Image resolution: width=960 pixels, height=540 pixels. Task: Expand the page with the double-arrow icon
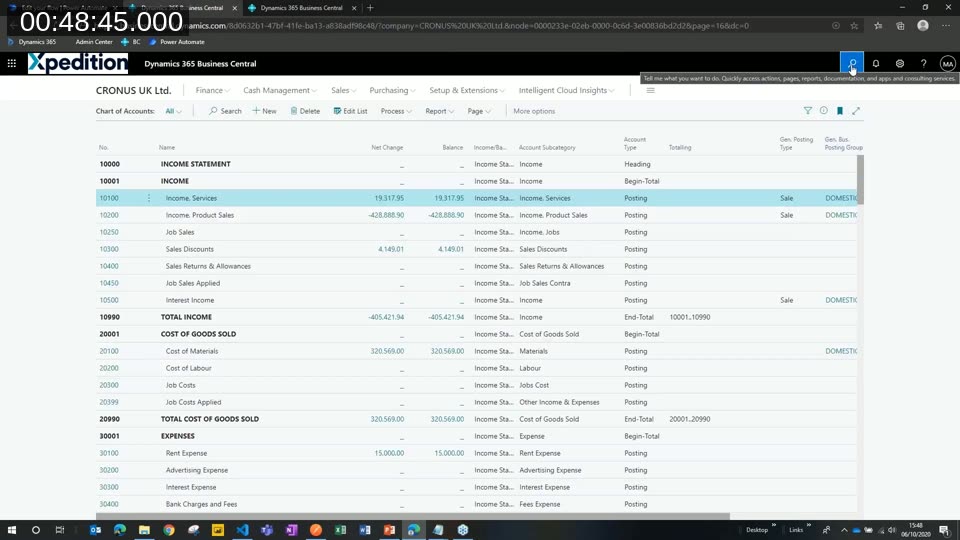856,111
